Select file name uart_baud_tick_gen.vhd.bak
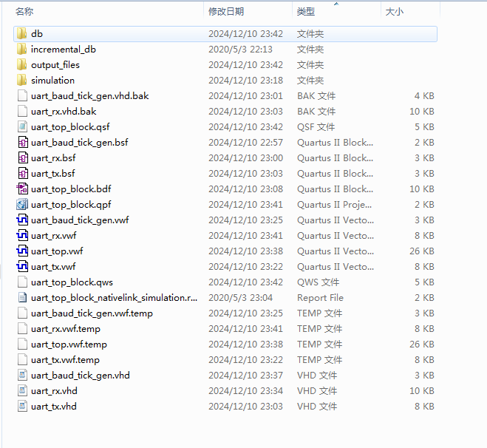 click(89, 95)
